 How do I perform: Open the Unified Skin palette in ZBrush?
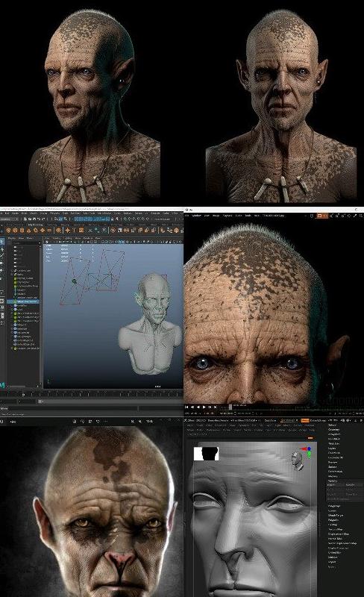(x=335, y=552)
